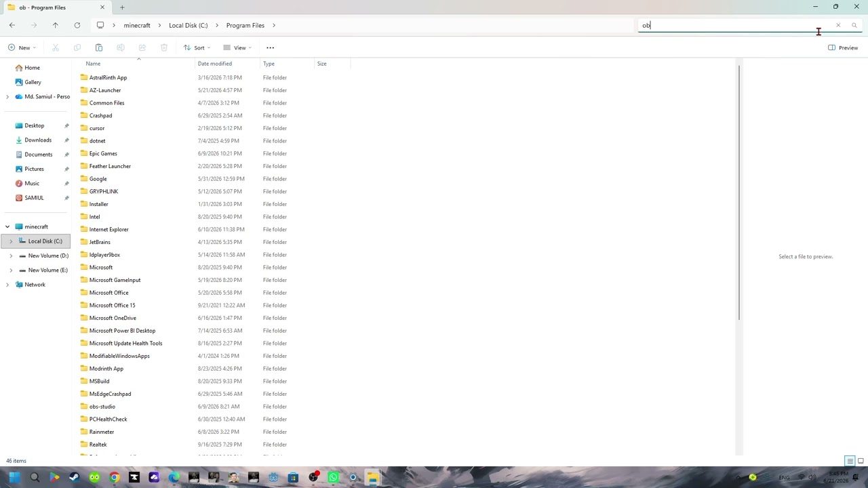Open SAMIUL in navigation pane
The height and width of the screenshot is (488, 868).
34,198
